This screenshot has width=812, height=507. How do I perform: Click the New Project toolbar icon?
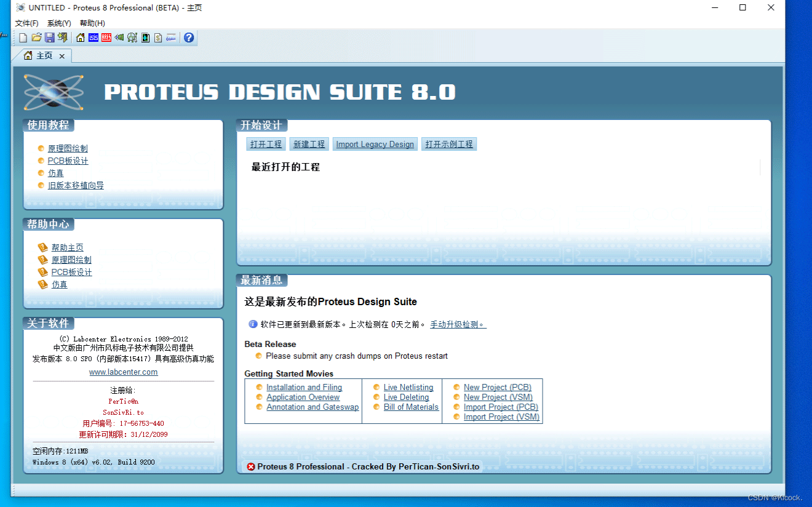coord(23,38)
